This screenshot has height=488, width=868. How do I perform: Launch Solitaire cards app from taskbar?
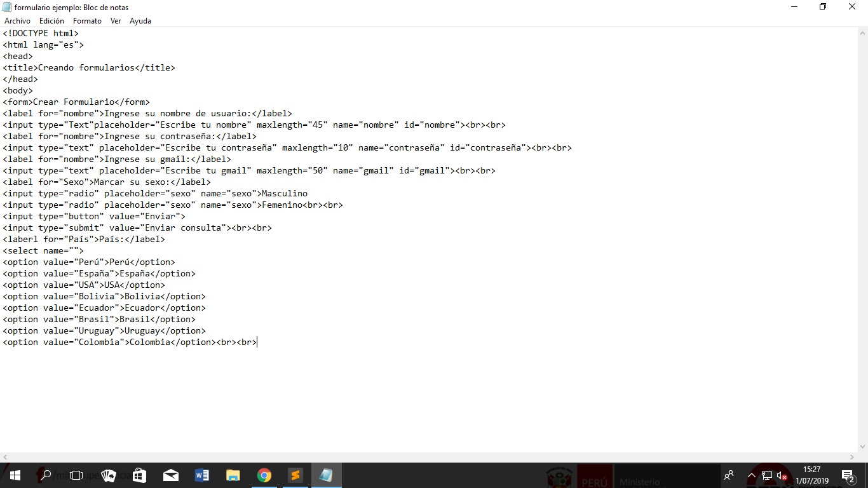[x=109, y=475]
